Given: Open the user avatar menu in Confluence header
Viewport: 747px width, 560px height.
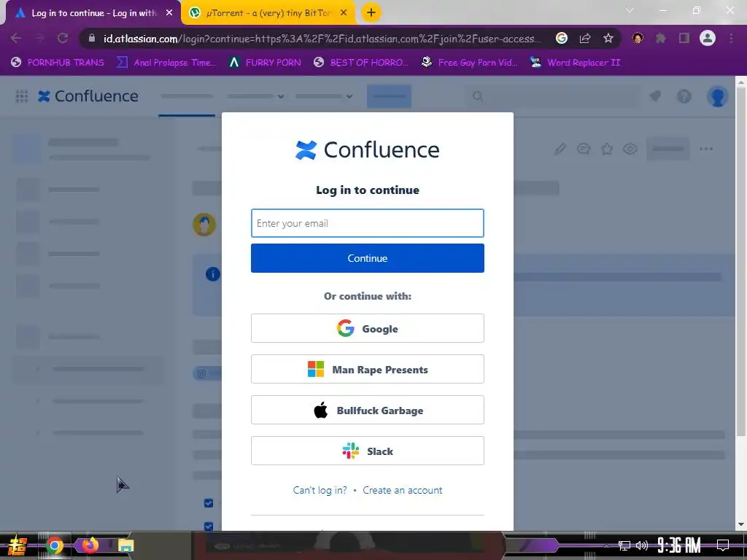Looking at the screenshot, I should [x=717, y=97].
